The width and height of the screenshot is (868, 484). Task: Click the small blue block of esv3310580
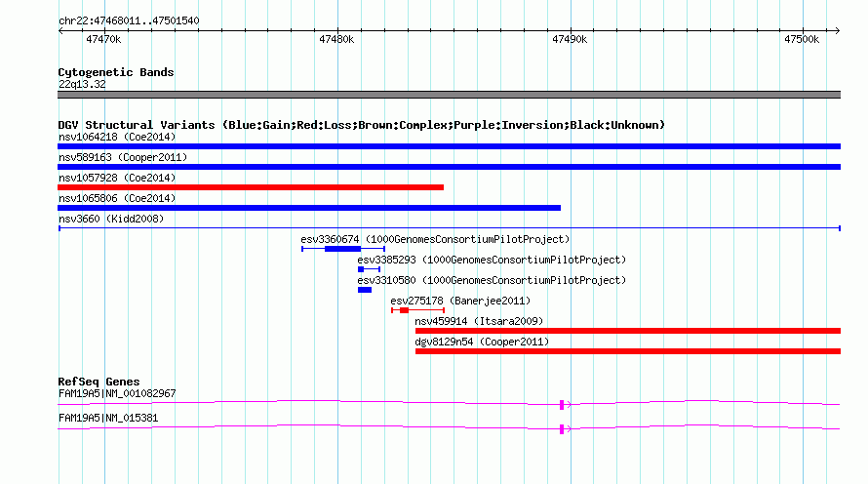pos(365,290)
